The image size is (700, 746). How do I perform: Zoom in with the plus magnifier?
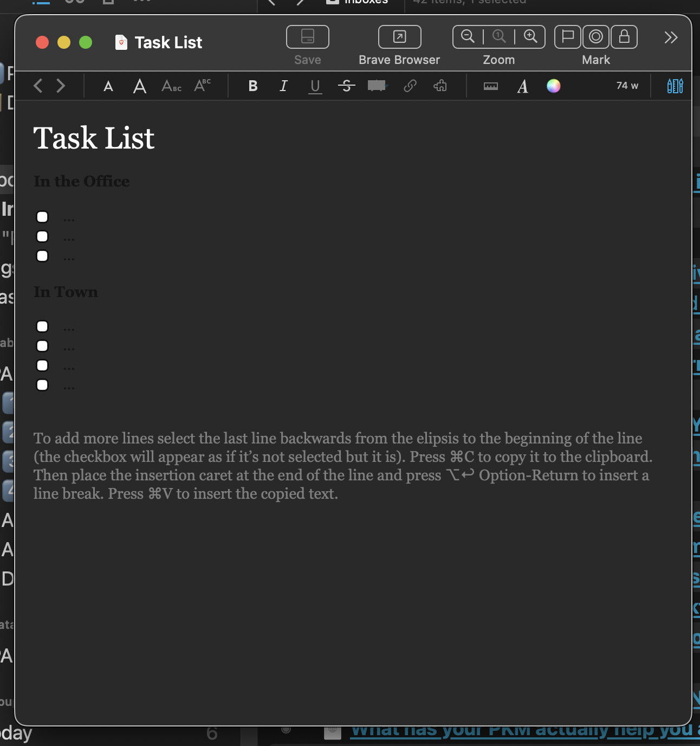(x=530, y=37)
